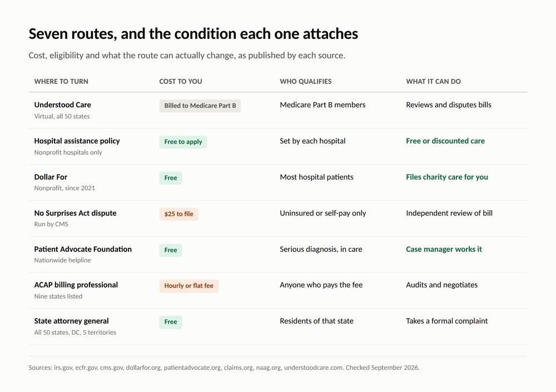Click the 'Billed to Medicare Part B' badge

pyautogui.click(x=200, y=106)
